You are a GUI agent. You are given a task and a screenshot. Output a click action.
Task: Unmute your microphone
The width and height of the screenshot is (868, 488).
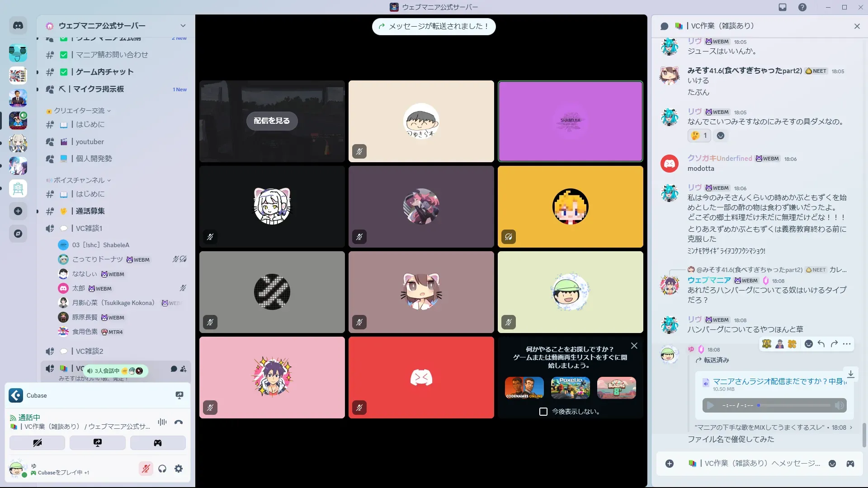click(146, 469)
